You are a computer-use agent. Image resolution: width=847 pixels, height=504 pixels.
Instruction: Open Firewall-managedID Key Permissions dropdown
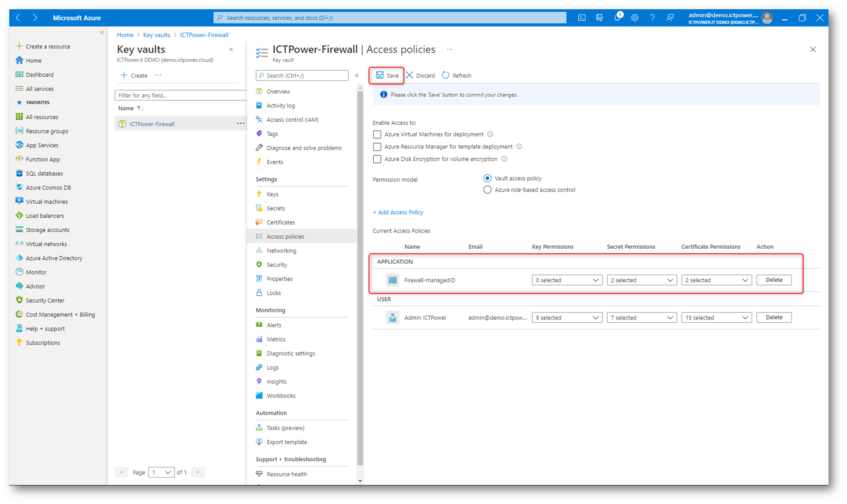[x=567, y=280]
